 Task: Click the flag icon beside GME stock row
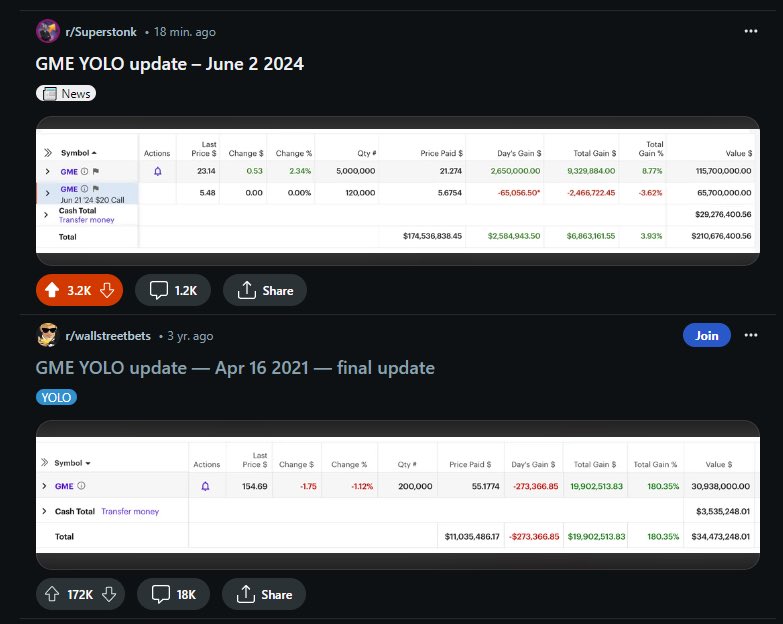click(x=96, y=171)
